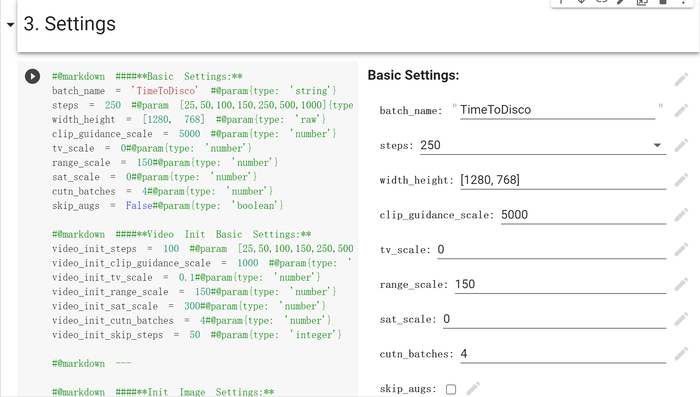Click the clip_guidance_scale input with 5000
This screenshot has height=397, width=700.
583,215
